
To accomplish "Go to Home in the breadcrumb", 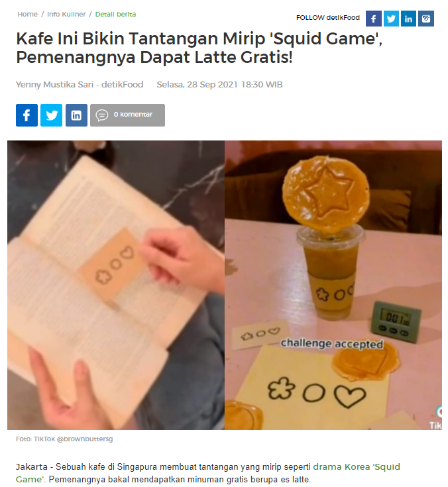I will coord(27,15).
